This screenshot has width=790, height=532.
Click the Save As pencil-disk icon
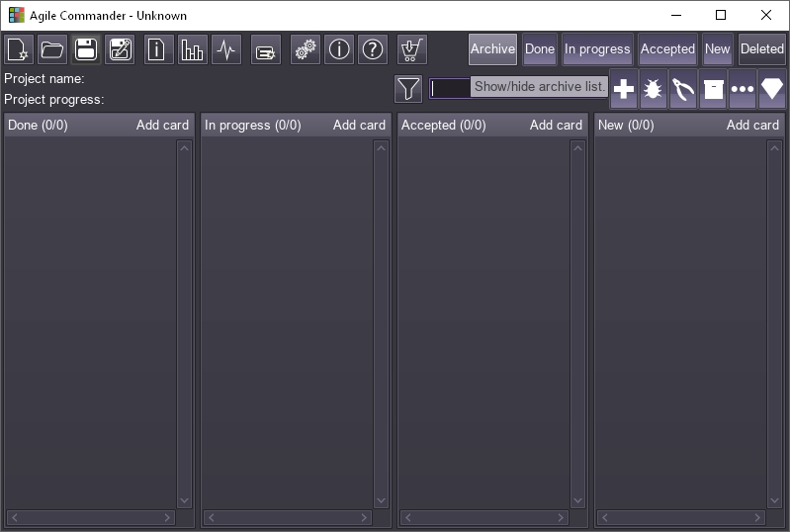(120, 49)
